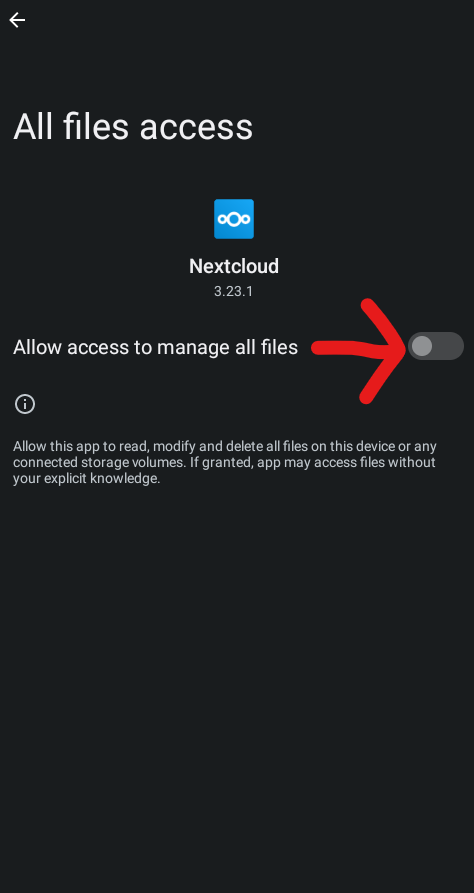This screenshot has height=893, width=474.
Task: Click the circled info icon
Action: tap(25, 404)
